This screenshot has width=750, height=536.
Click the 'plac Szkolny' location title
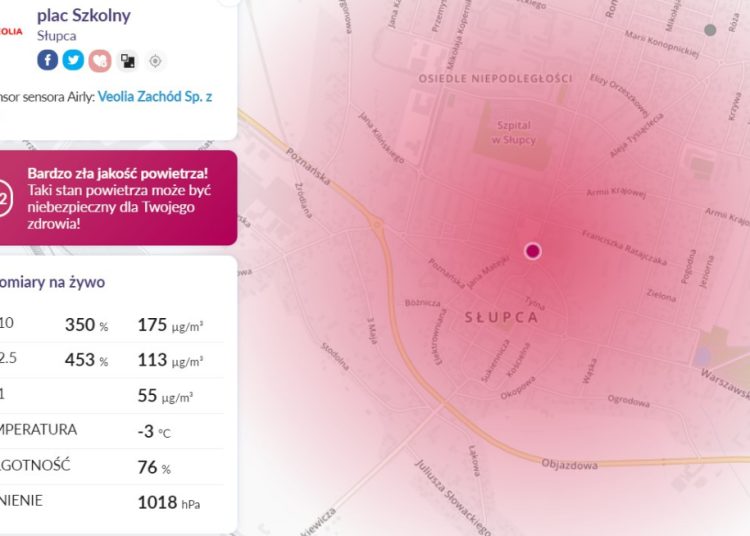(x=83, y=15)
